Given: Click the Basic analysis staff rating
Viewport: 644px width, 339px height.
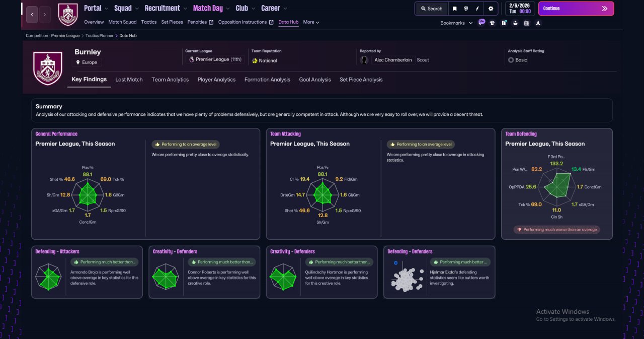Looking at the screenshot, I should point(518,60).
